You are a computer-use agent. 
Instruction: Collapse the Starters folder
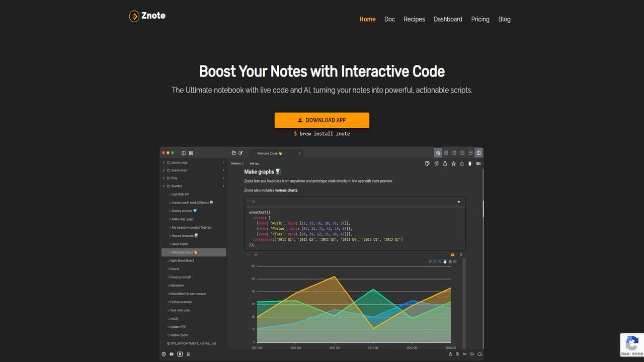pos(164,186)
